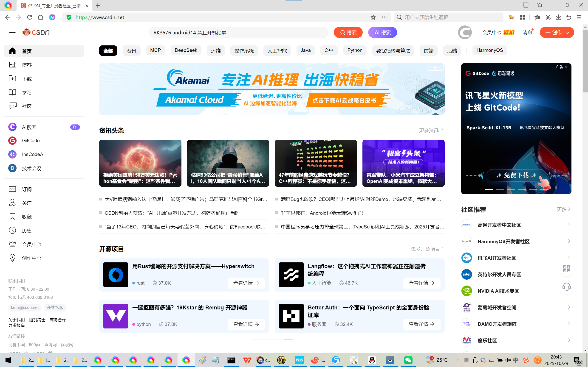588x367 pixels.
Task: Open the hamburger menu beside the CSDN logo
Action: click(x=12, y=33)
